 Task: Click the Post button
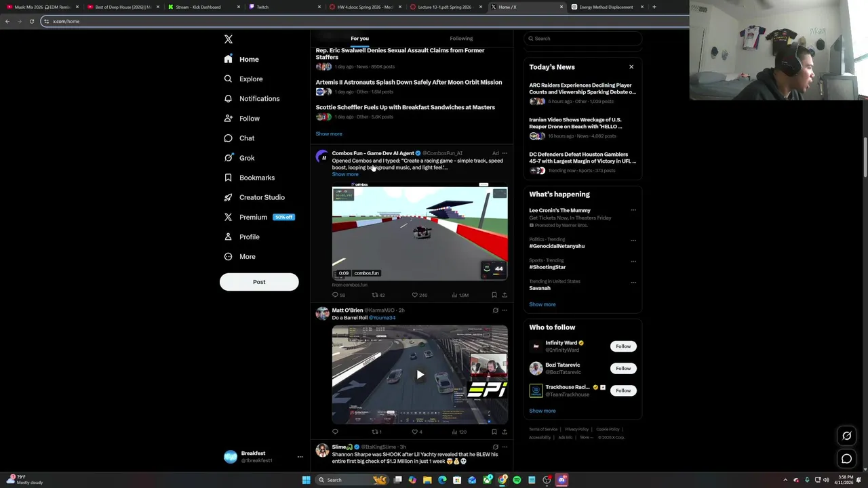(259, 282)
